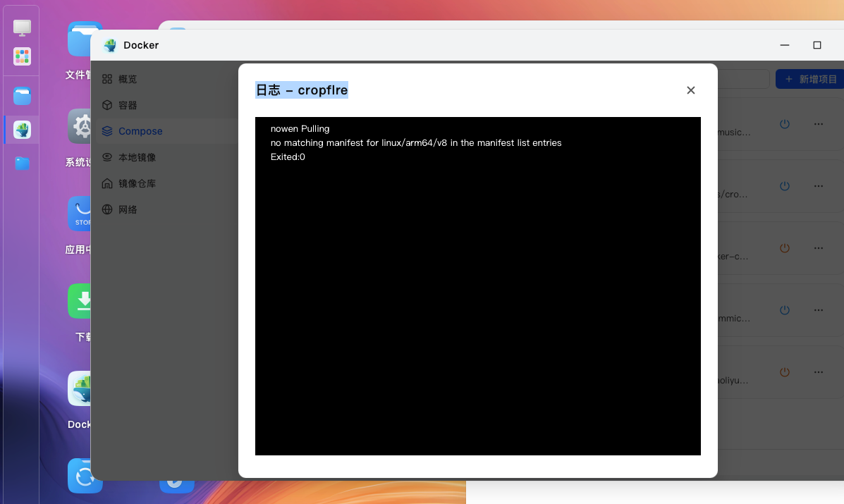Open the app grid launcher in dock

tap(22, 56)
